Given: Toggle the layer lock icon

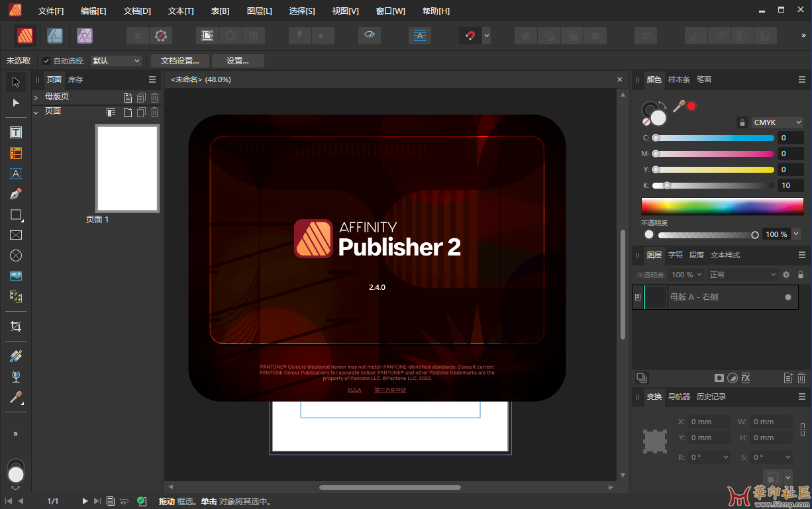Looking at the screenshot, I should coord(801,275).
